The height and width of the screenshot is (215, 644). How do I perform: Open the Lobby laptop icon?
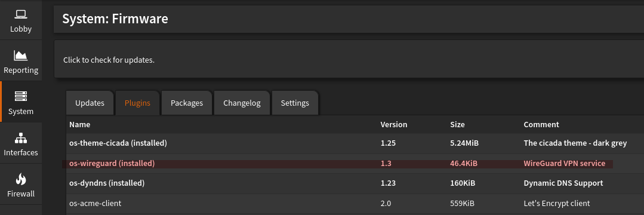click(20, 14)
